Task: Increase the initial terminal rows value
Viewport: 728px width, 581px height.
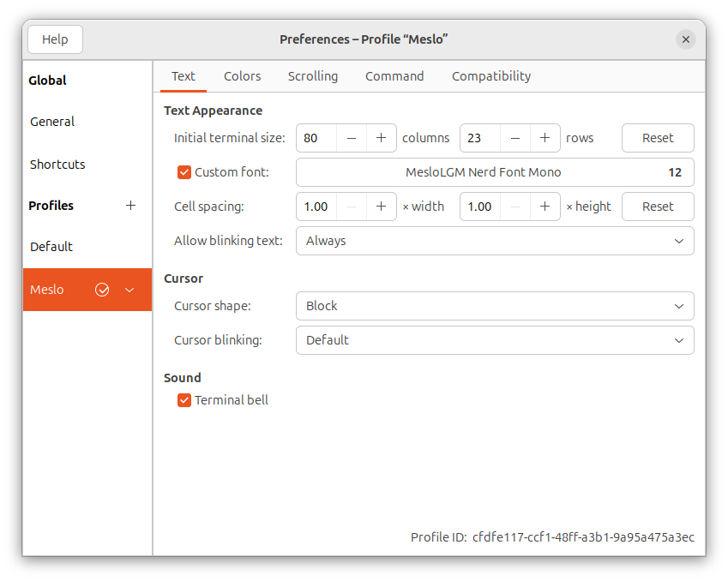Action: pyautogui.click(x=544, y=138)
